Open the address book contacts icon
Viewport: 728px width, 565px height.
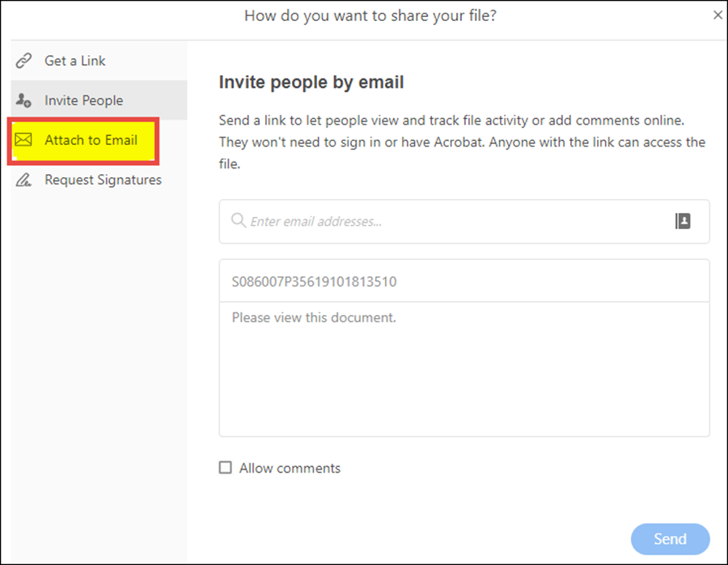(683, 221)
